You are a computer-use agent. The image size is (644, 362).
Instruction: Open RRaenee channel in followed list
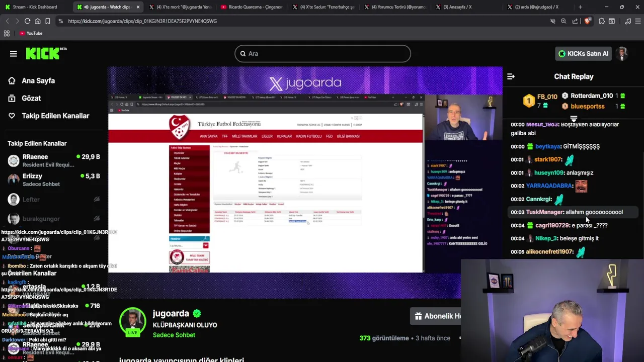pos(54,160)
